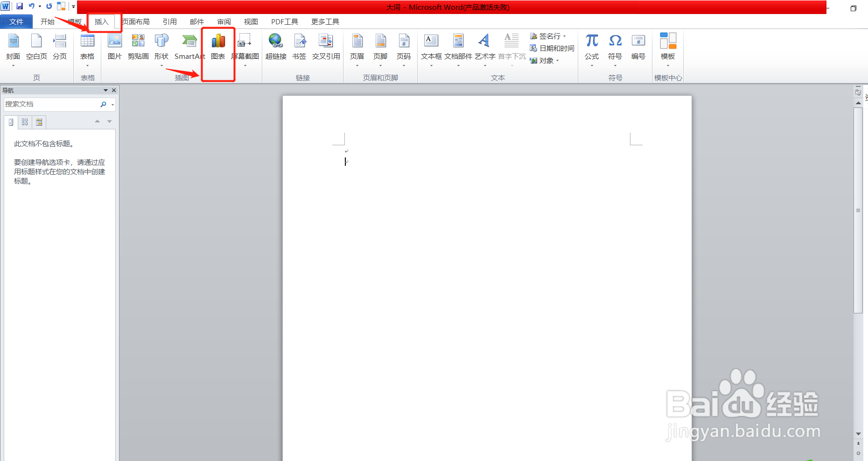Image resolution: width=868 pixels, height=461 pixels.
Task: Open the table (表格) insert menu
Action: [87, 49]
